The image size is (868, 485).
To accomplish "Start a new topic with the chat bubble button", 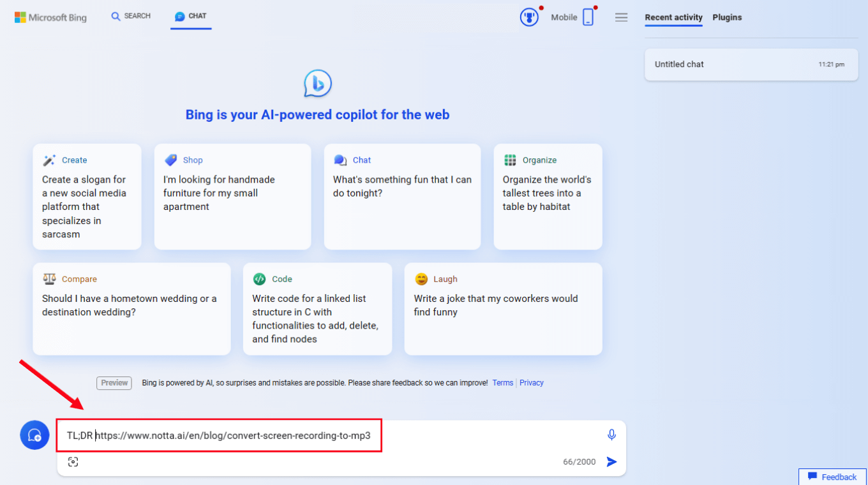I will pos(34,435).
